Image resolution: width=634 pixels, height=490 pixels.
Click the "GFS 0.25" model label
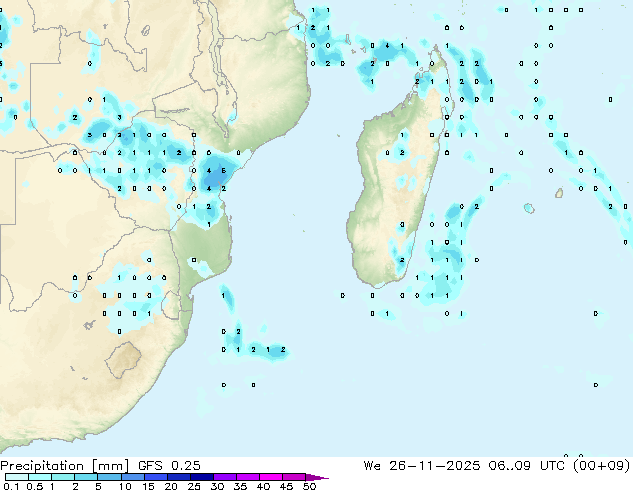(x=169, y=466)
